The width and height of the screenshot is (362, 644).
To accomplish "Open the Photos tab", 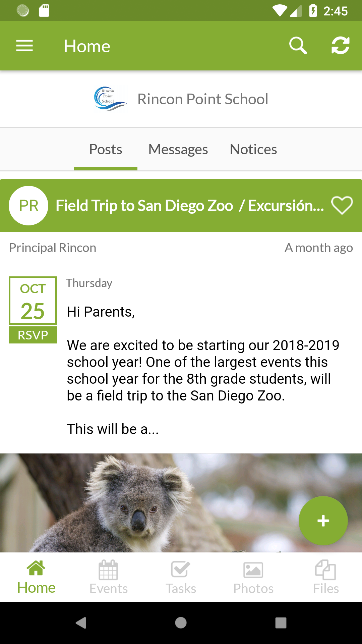I will (x=253, y=578).
